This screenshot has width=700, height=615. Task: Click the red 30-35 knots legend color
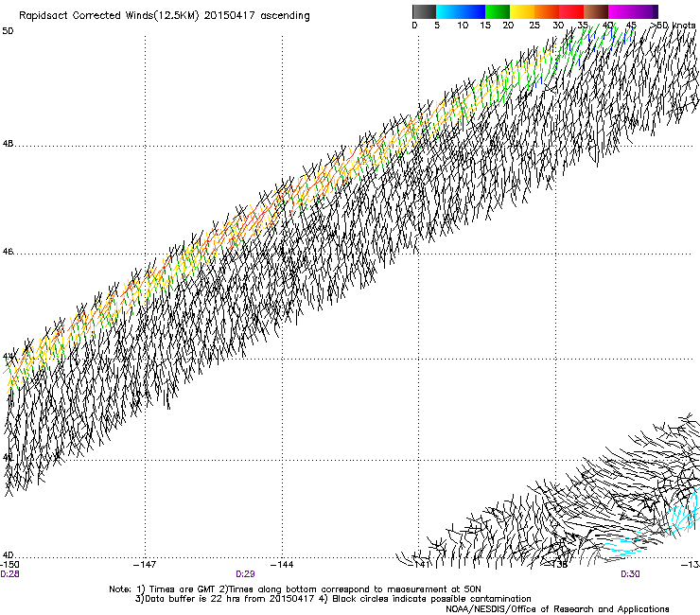coord(571,11)
